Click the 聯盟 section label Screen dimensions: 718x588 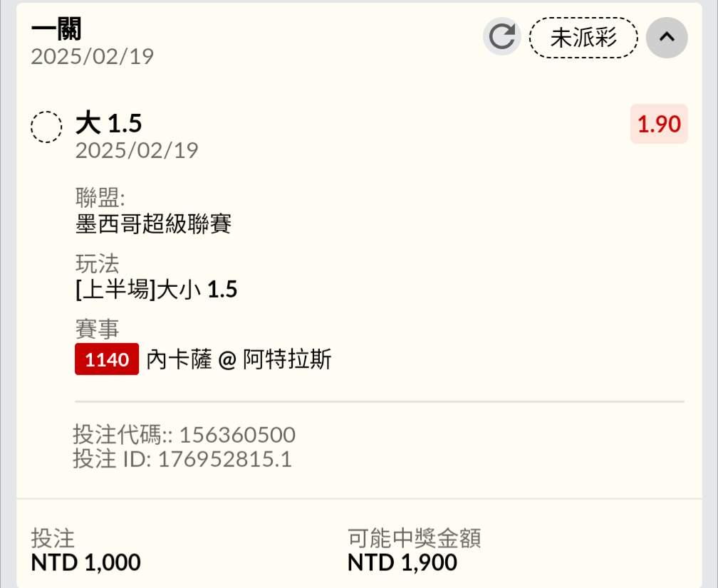point(100,198)
